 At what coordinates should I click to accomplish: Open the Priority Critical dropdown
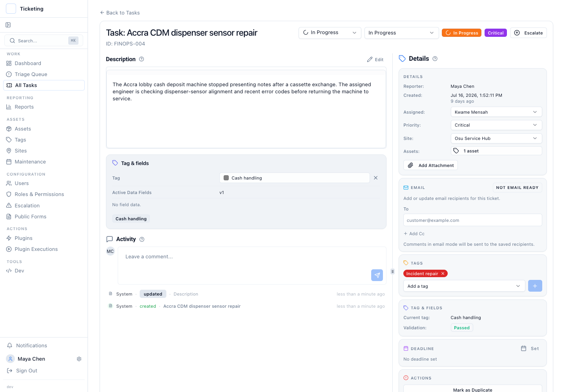click(x=496, y=125)
